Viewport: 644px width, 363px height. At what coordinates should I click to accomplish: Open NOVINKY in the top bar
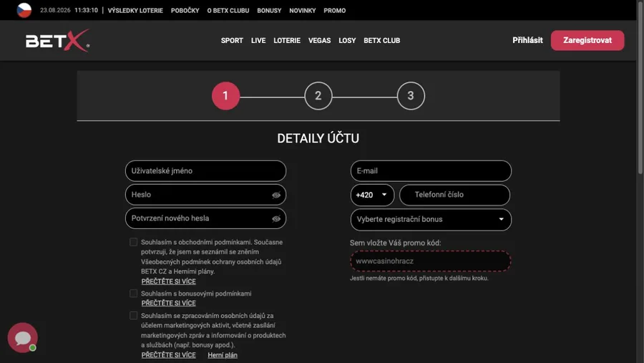click(x=302, y=10)
